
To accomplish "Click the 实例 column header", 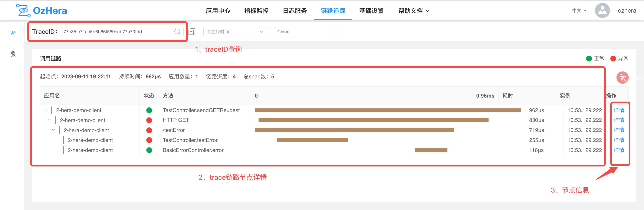I will [565, 96].
